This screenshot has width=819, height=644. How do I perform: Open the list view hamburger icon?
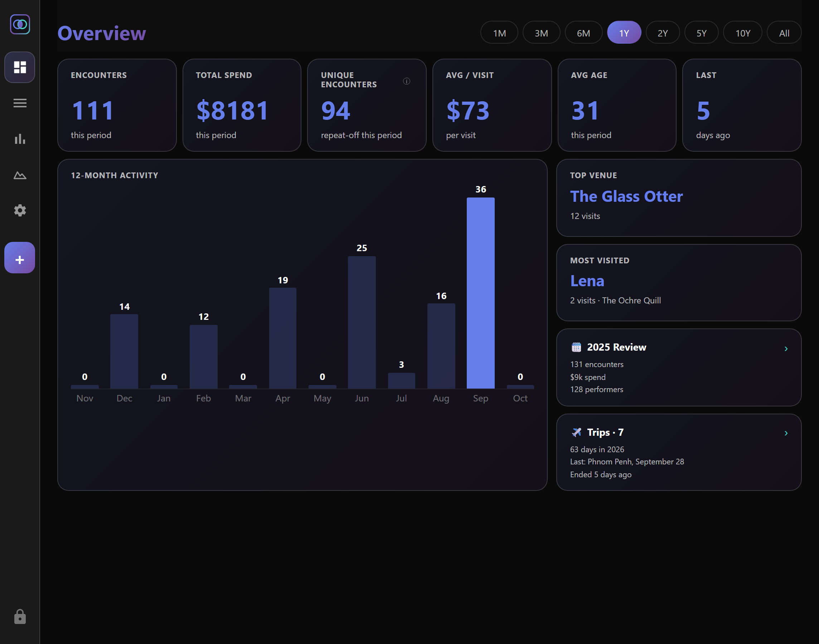click(x=20, y=103)
